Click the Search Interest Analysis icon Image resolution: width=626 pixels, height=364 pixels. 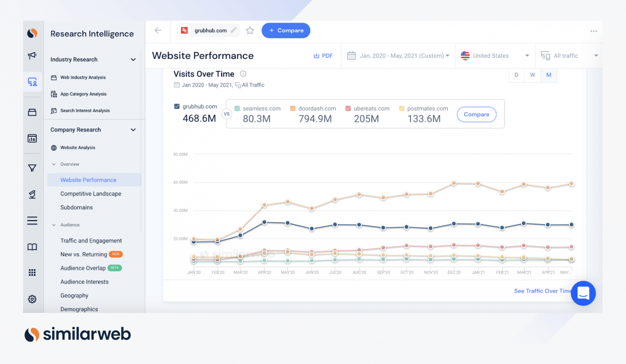point(54,111)
